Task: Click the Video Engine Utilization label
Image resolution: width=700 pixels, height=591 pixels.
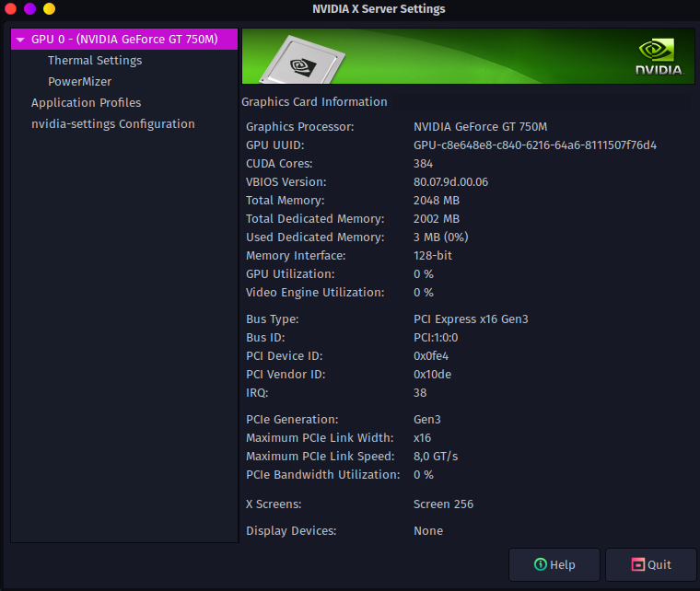Action: click(315, 293)
